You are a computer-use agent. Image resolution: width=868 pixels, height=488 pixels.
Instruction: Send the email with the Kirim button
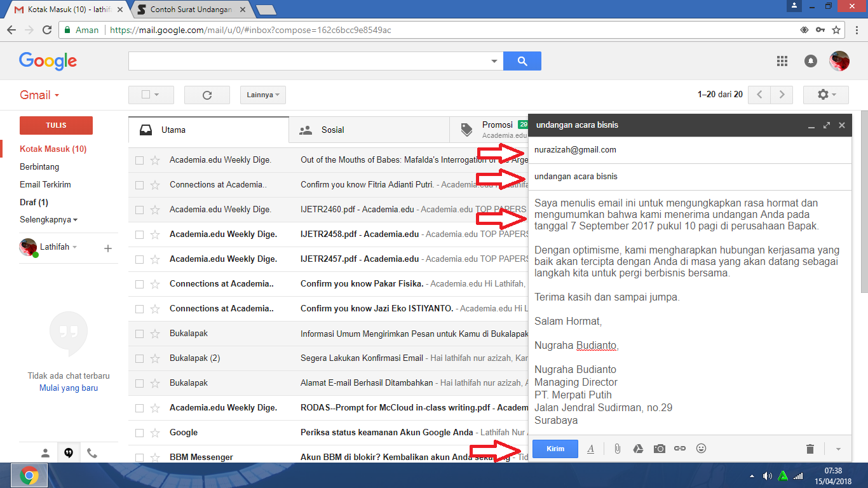click(x=555, y=448)
